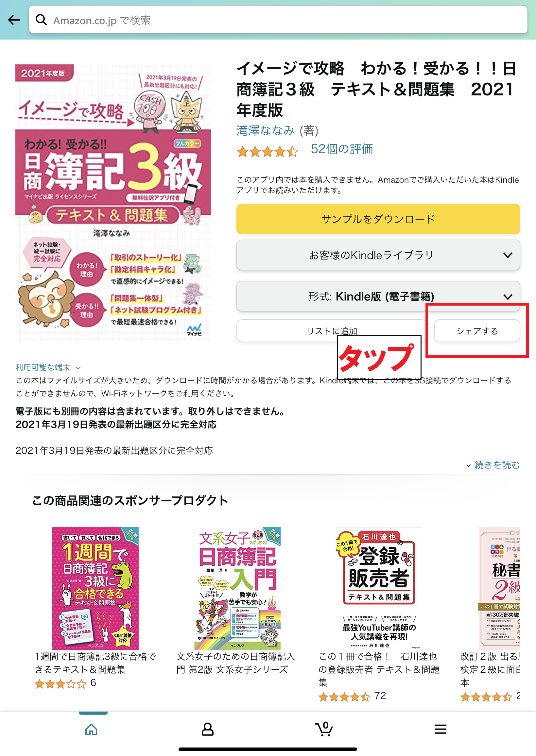Expand 利用可能な端末 section

(x=48, y=367)
